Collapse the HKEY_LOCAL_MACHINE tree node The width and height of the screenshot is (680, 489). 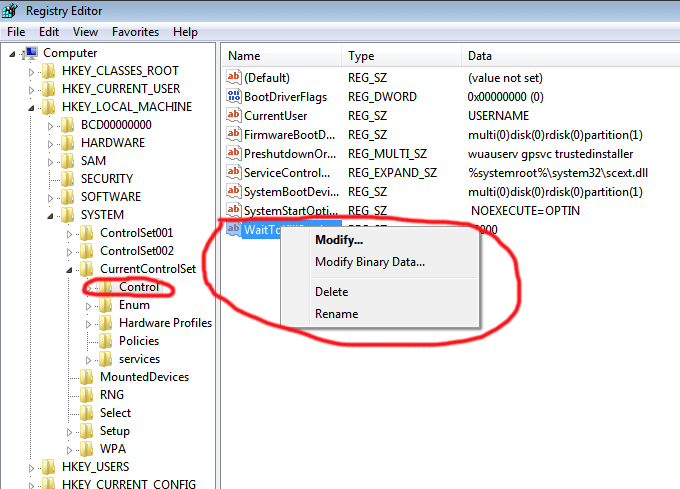pos(33,107)
